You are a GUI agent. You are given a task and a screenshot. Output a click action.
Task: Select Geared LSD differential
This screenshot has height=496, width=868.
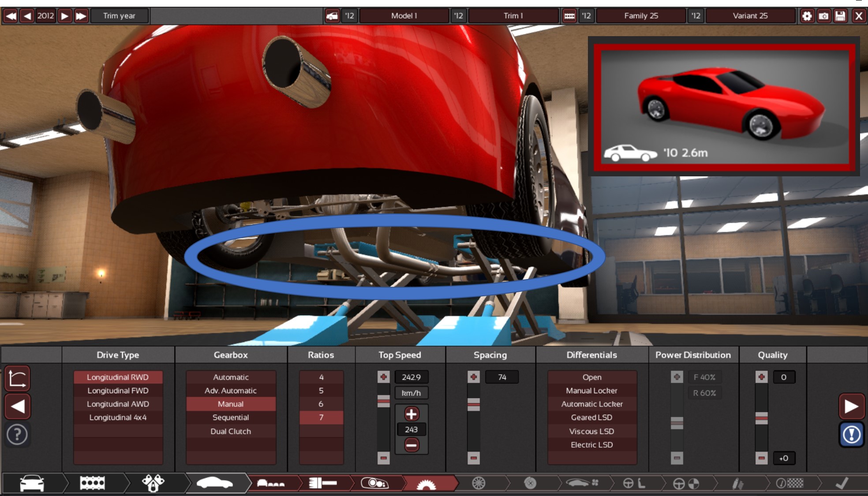pyautogui.click(x=591, y=417)
